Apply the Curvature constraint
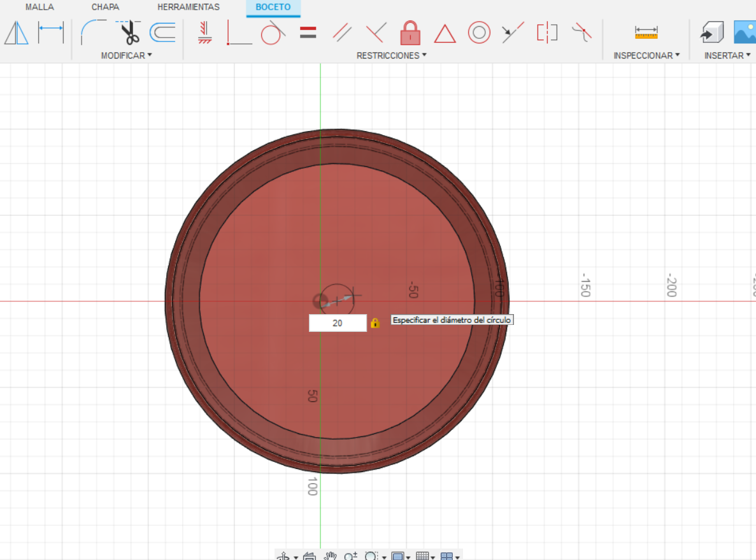The height and width of the screenshot is (560, 756). [x=581, y=32]
